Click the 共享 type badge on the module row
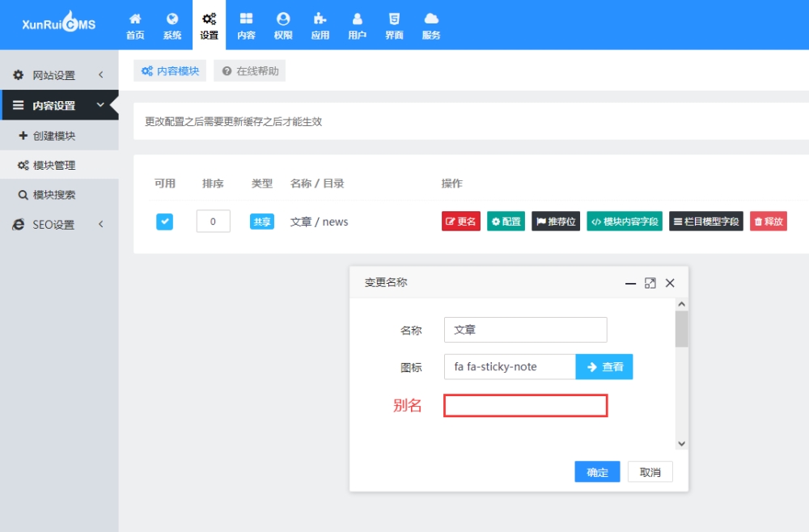 261,221
